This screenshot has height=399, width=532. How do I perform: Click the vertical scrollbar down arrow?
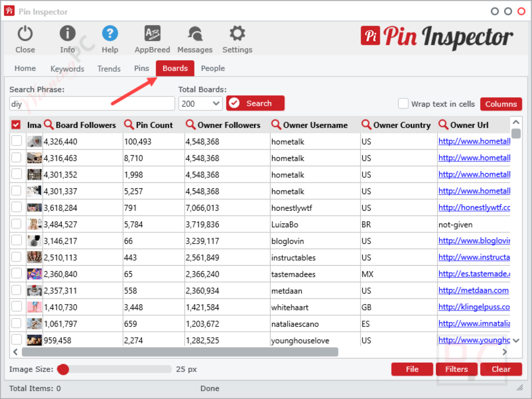[516, 340]
